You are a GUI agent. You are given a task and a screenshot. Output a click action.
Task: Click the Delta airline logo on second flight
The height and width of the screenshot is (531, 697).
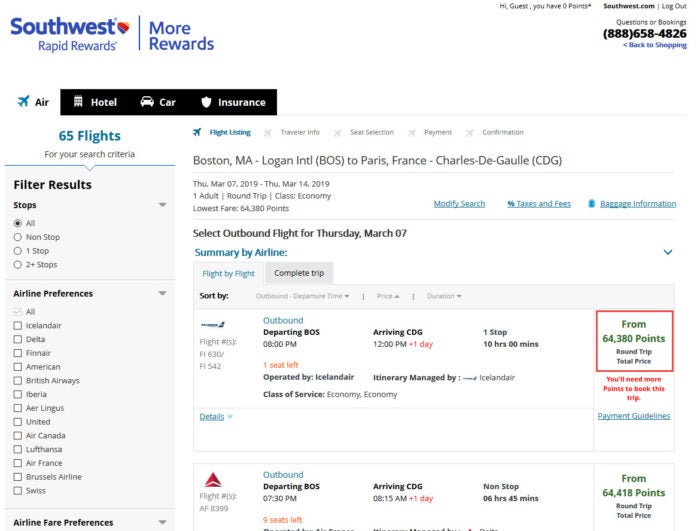(x=213, y=480)
